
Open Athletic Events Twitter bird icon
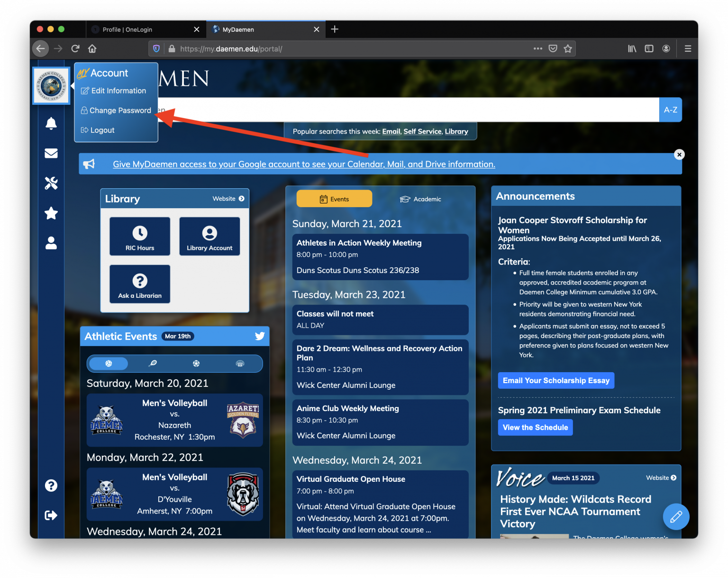[x=260, y=336]
